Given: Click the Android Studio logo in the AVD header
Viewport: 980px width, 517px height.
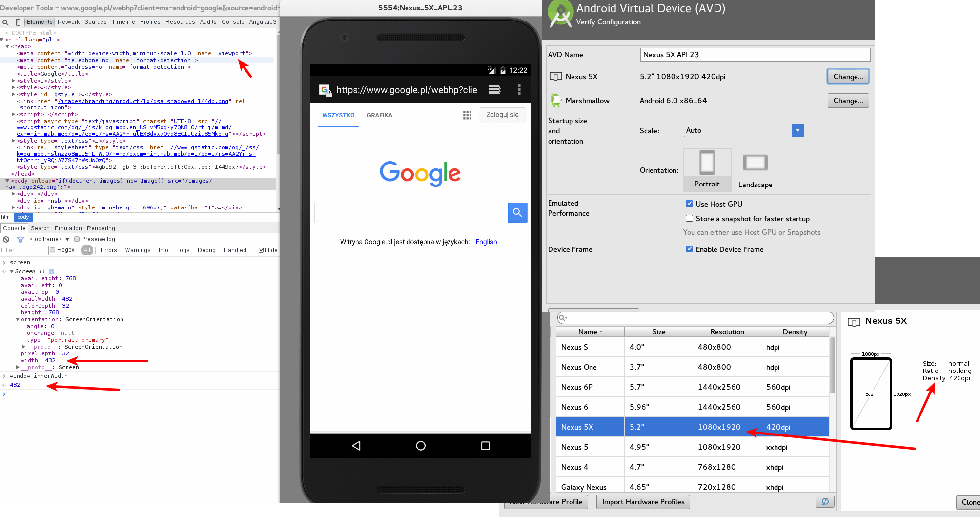Looking at the screenshot, I should (560, 14).
